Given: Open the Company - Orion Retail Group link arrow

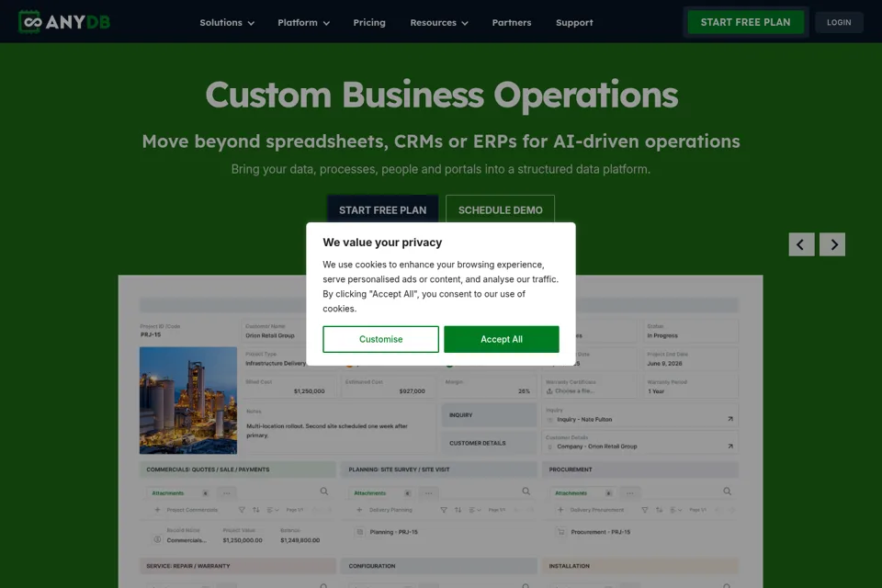Looking at the screenshot, I should [x=730, y=447].
